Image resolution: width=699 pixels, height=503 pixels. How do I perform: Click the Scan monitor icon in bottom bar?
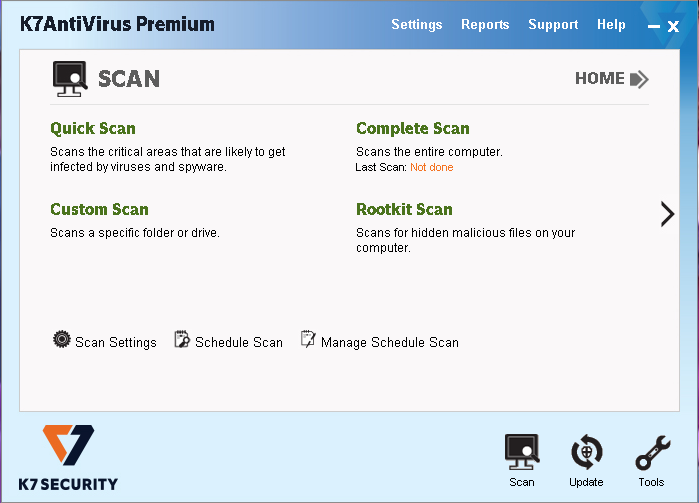click(522, 452)
